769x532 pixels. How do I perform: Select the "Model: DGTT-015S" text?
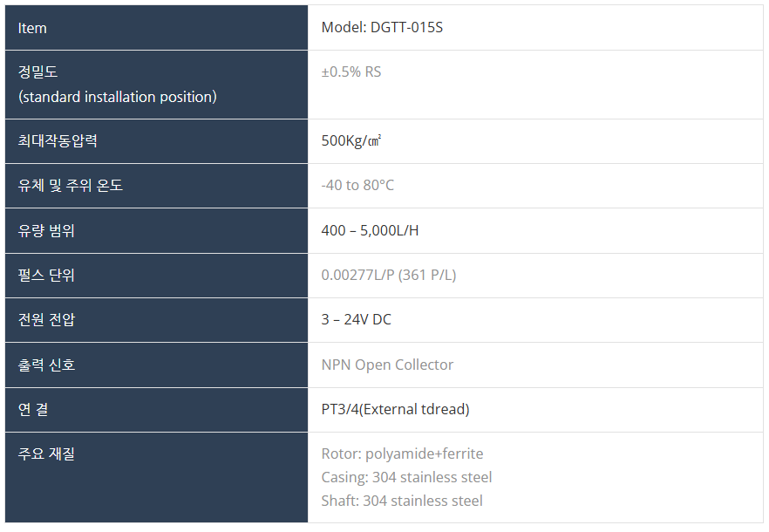click(382, 28)
